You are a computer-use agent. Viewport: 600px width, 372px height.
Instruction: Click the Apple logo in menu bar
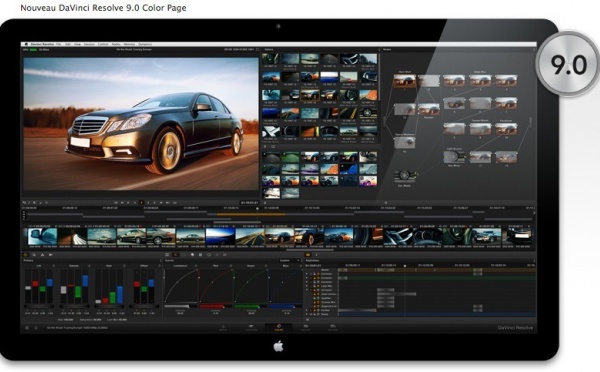26,44
